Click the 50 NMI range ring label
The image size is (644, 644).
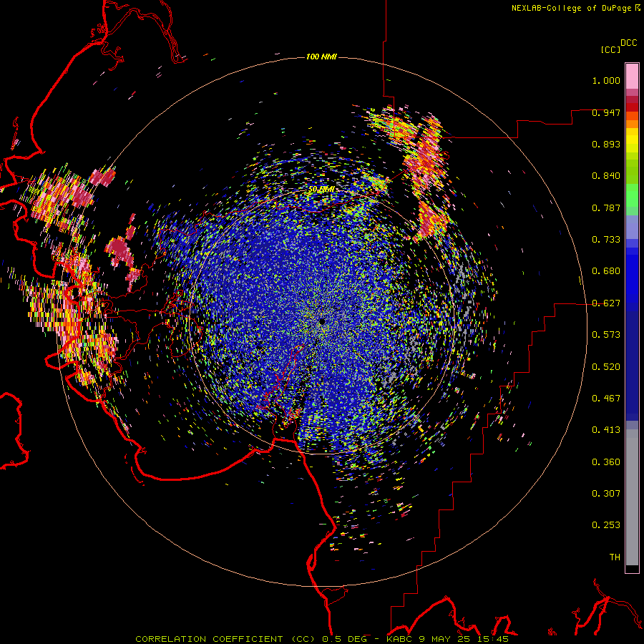click(x=321, y=190)
